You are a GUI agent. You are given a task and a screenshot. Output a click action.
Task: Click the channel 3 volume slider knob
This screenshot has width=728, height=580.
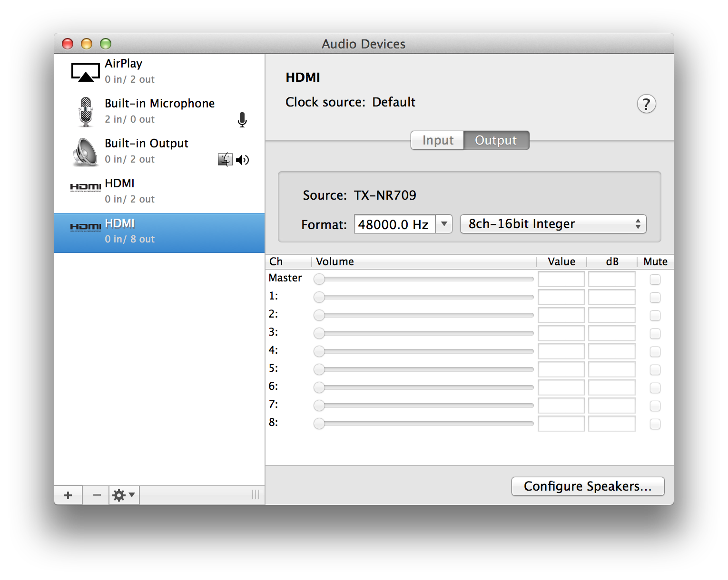pos(319,333)
